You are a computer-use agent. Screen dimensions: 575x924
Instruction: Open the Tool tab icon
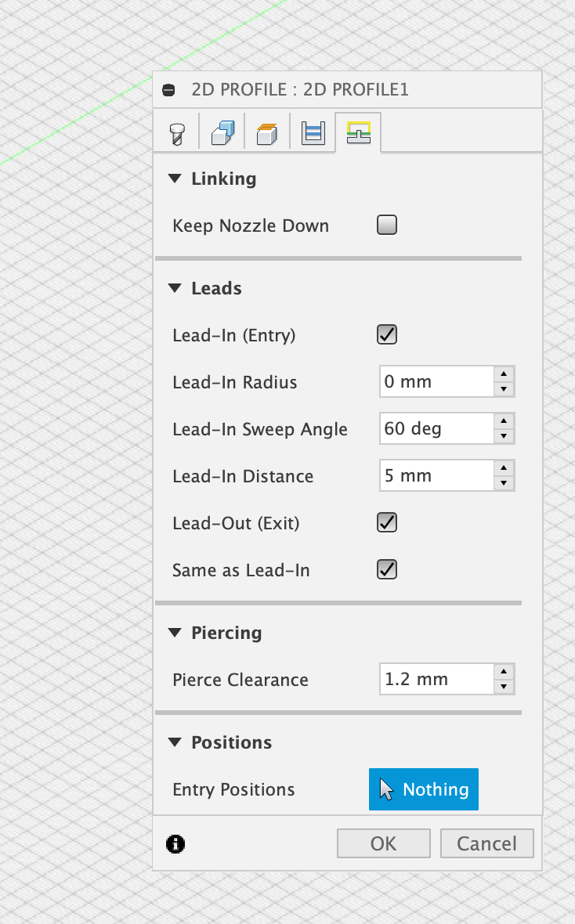pyautogui.click(x=177, y=133)
